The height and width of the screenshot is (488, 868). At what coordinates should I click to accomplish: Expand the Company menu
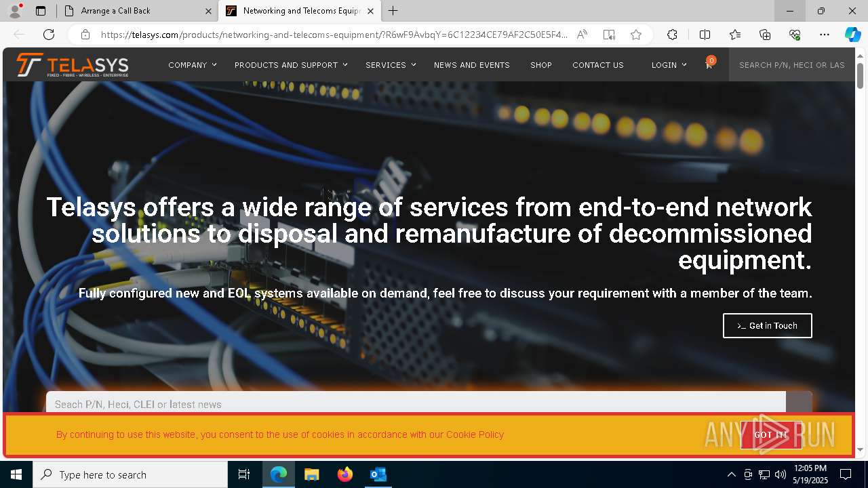coord(193,65)
